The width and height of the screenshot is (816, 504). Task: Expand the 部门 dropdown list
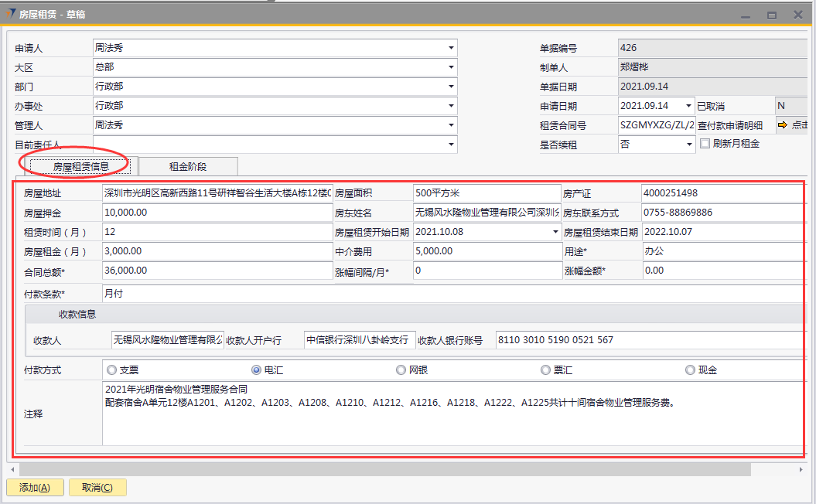(451, 87)
